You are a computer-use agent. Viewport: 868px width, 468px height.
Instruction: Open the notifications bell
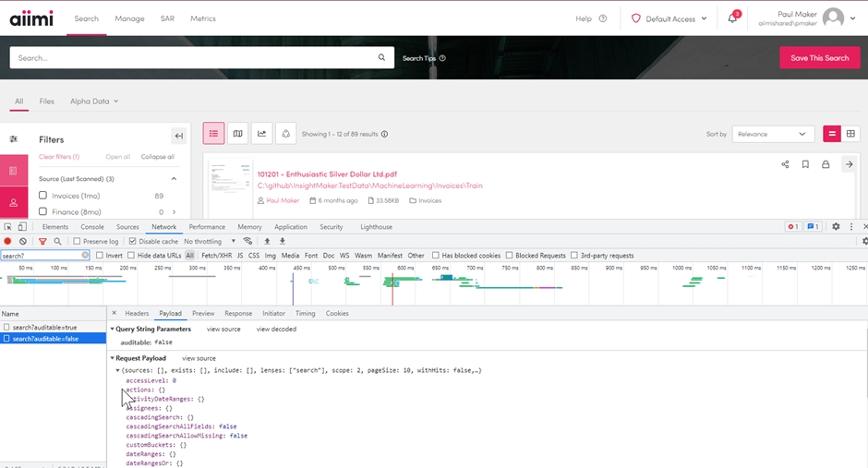[x=732, y=18]
